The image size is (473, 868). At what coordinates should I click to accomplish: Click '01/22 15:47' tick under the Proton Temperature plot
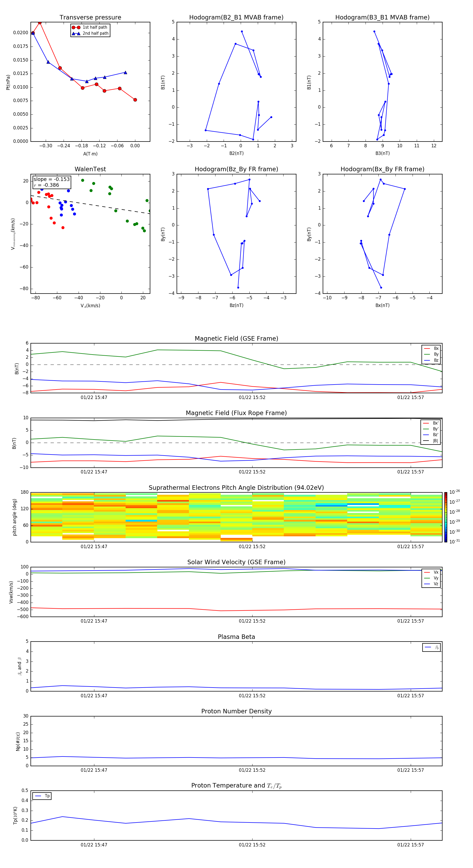94,845
